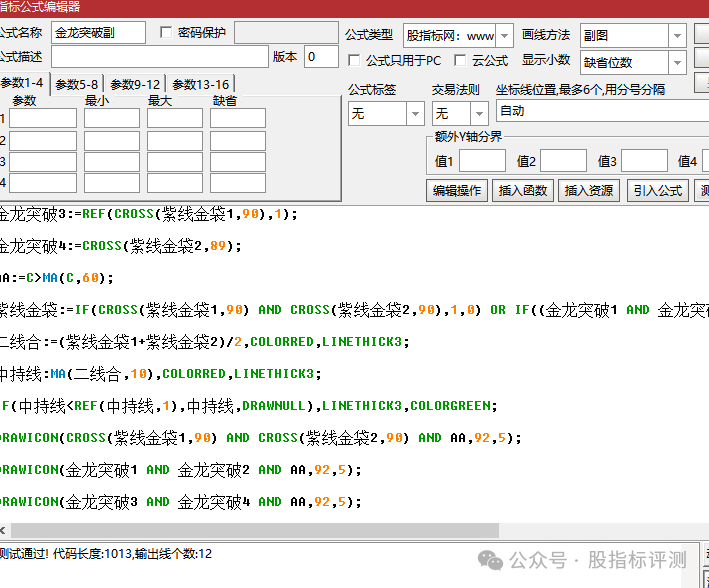
Task: Toggle the 密码保护 checkbox
Action: pyautogui.click(x=166, y=33)
